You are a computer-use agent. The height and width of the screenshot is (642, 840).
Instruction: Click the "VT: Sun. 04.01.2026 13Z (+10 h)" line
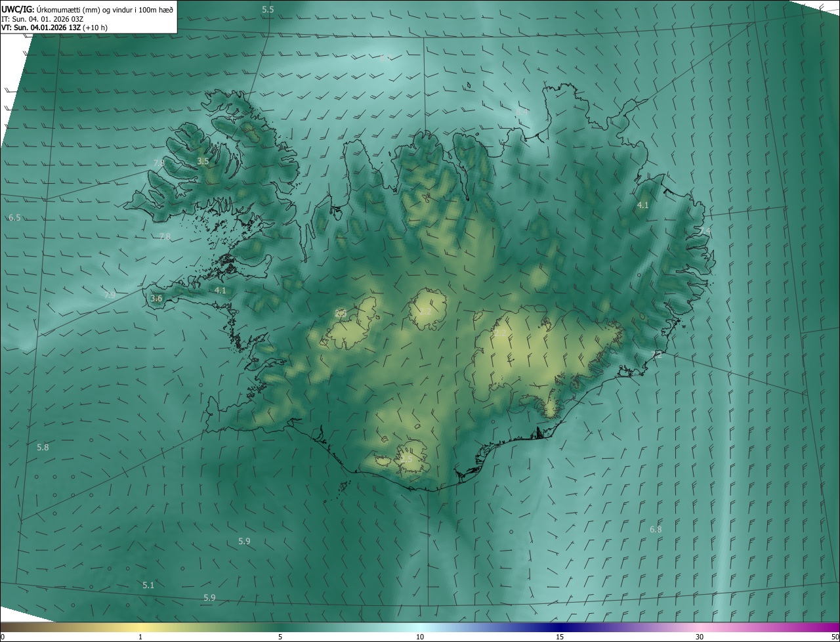pos(54,28)
